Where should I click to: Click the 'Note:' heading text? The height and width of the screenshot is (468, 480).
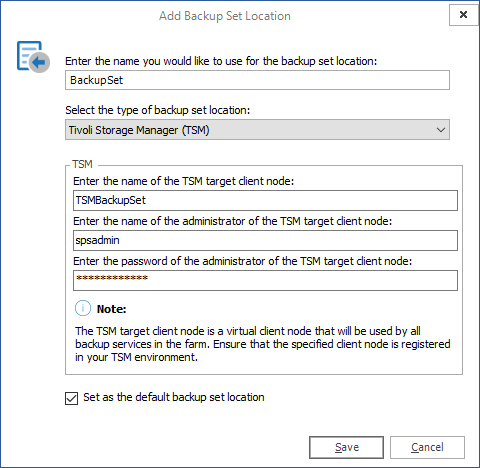pos(111,309)
